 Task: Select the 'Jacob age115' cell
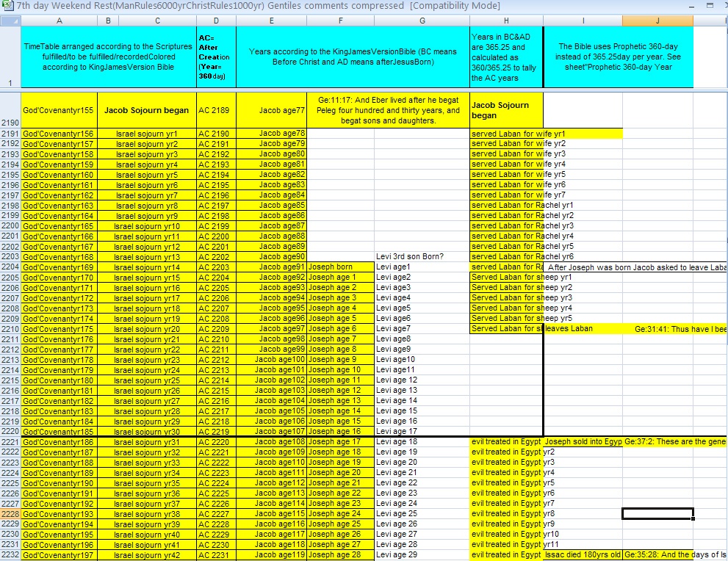tap(271, 514)
